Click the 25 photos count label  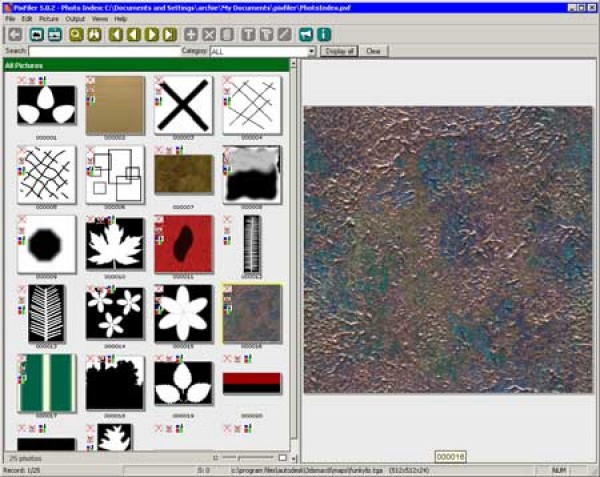pos(25,458)
